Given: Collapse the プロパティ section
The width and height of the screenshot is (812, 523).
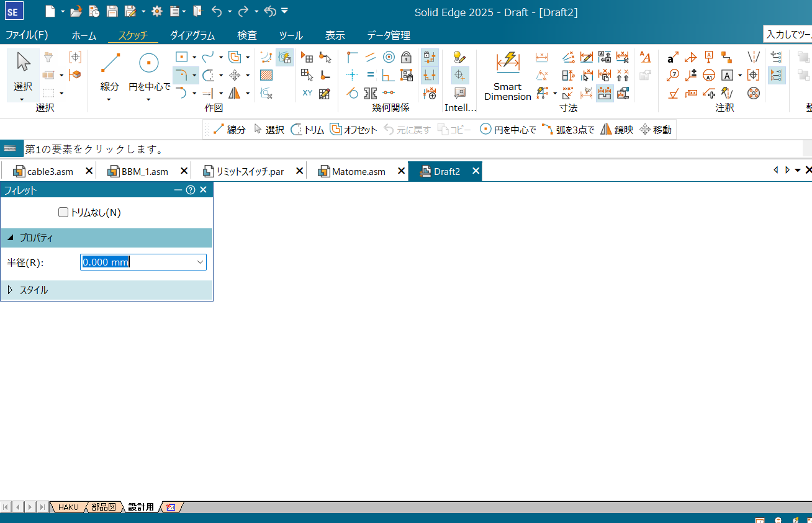Looking at the screenshot, I should point(11,238).
